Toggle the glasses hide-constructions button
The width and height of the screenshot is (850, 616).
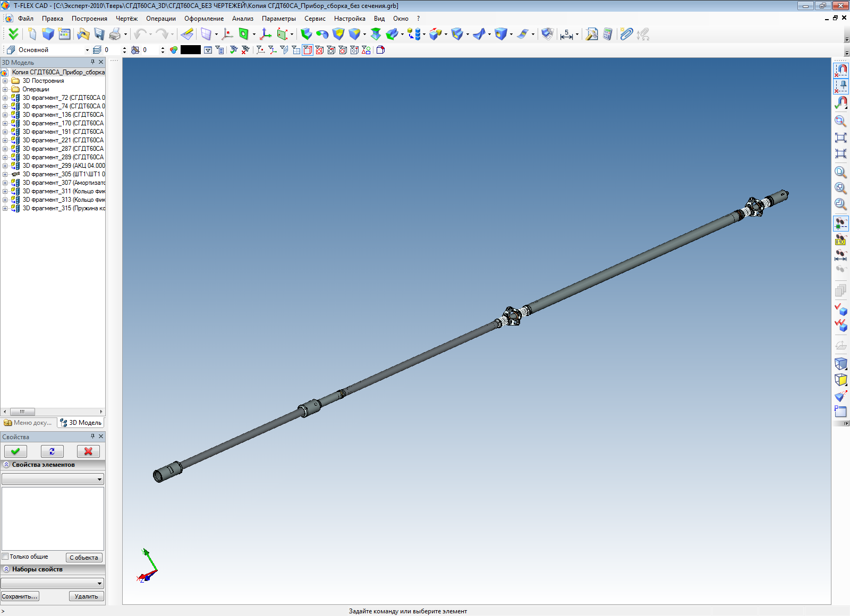click(840, 224)
